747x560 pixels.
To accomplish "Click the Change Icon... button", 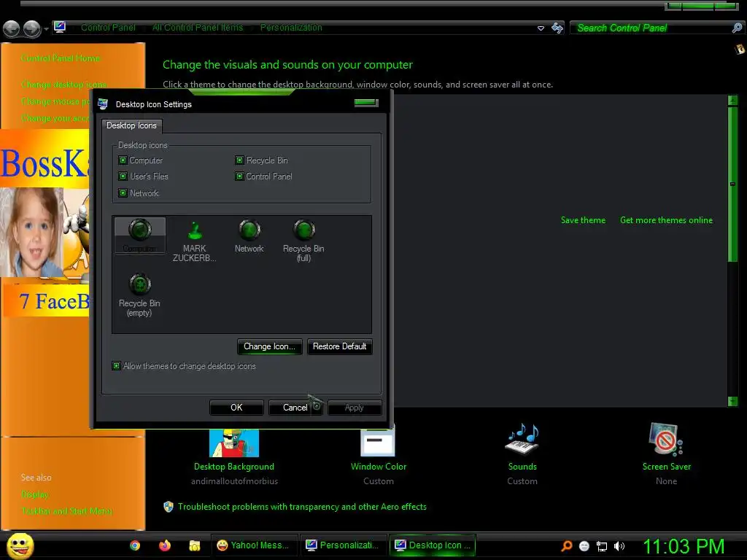I will coord(270,346).
